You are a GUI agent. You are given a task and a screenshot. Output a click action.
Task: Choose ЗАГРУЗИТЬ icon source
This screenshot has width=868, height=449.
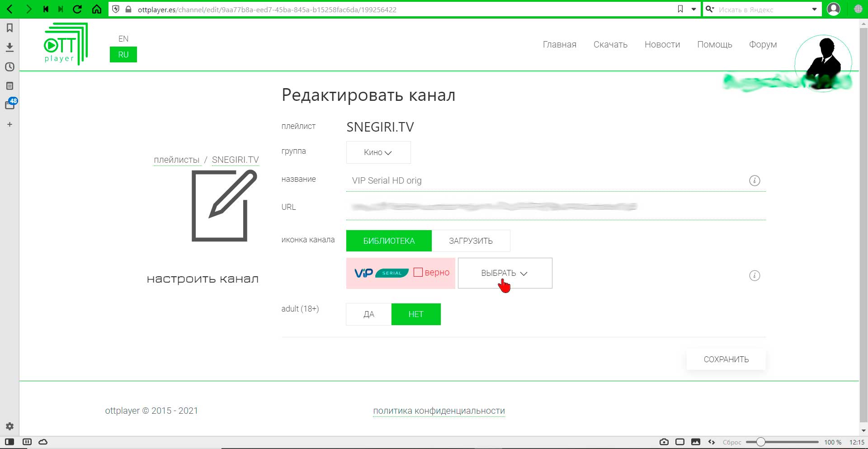coord(471,241)
